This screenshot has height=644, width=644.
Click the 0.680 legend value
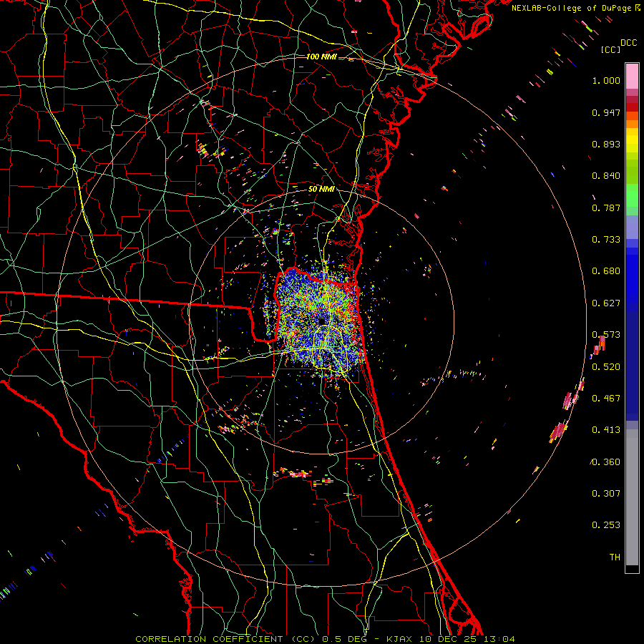[606, 271]
